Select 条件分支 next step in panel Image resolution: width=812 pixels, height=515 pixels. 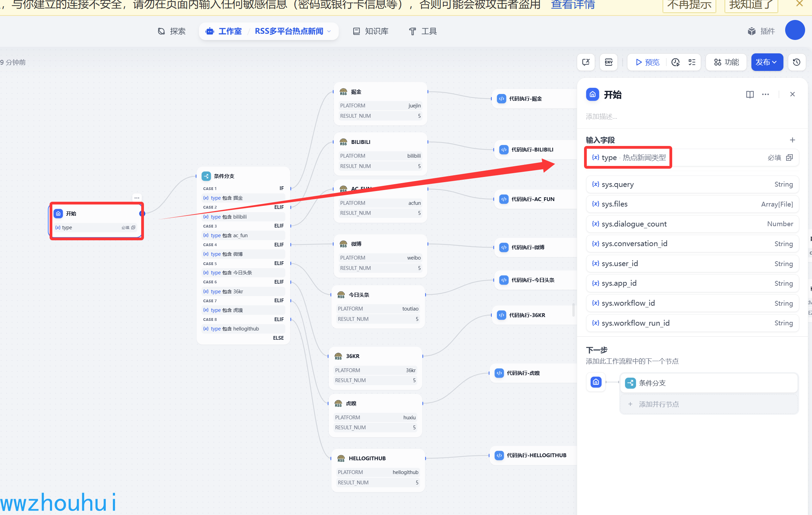pyautogui.click(x=709, y=383)
